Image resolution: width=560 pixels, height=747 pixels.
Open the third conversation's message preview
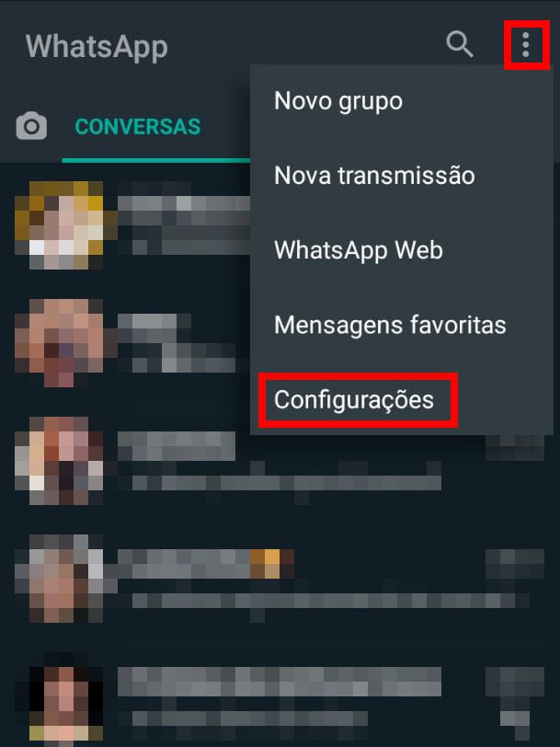coord(287,483)
